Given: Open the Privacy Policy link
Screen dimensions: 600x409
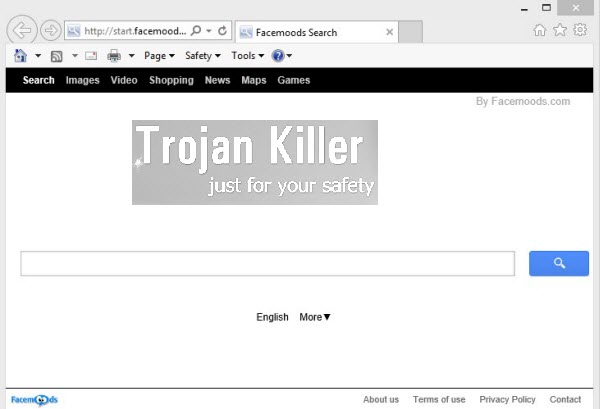Looking at the screenshot, I should (507, 399).
